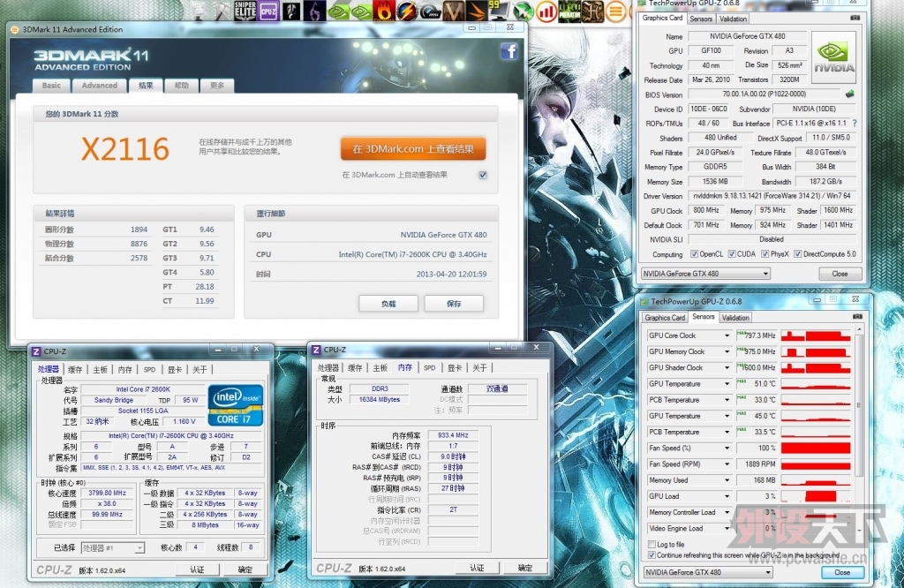Open the Fan Speed (%) sensor dropdown
Screen dimensions: 904x588
[x=727, y=448]
